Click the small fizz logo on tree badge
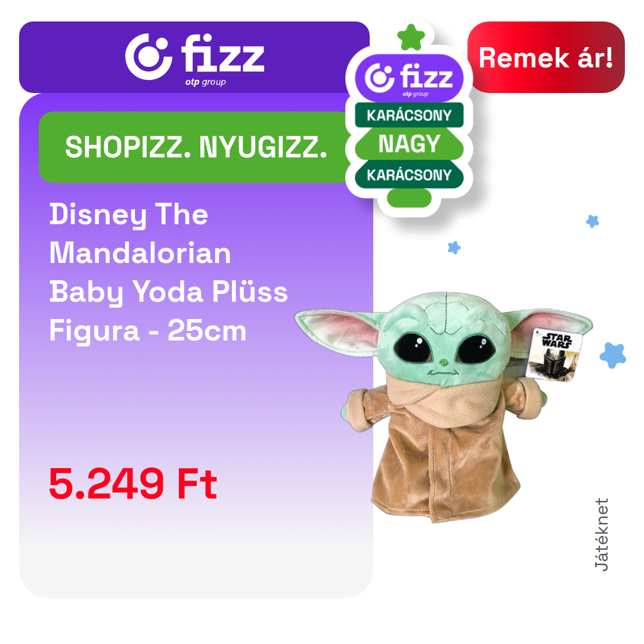 pyautogui.click(x=409, y=79)
